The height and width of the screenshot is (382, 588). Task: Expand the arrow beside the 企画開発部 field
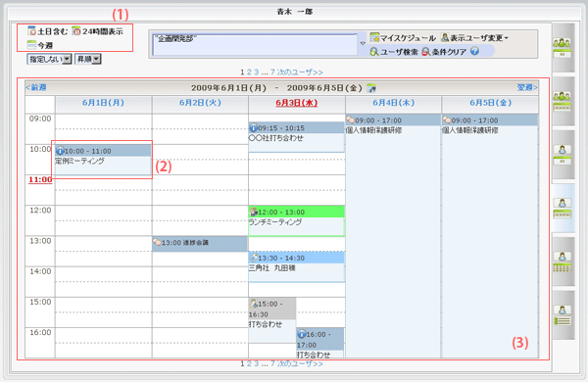click(363, 43)
